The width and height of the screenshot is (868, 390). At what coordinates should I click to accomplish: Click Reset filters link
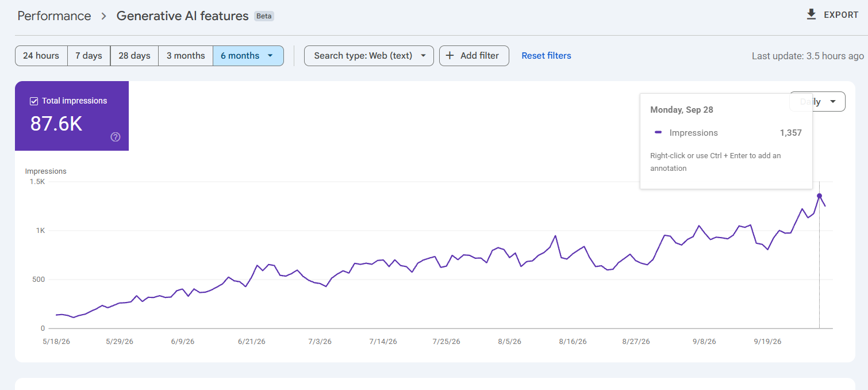546,56
